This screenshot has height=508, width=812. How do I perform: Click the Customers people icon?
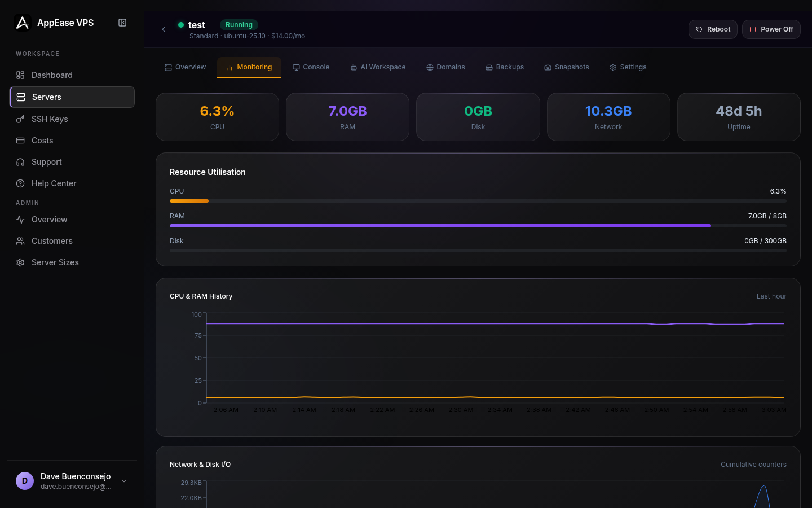click(20, 241)
